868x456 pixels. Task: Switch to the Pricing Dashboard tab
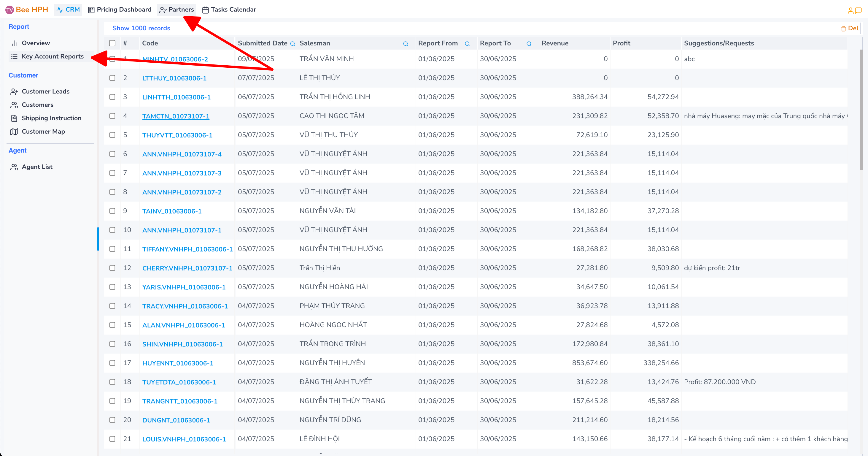[x=120, y=10]
